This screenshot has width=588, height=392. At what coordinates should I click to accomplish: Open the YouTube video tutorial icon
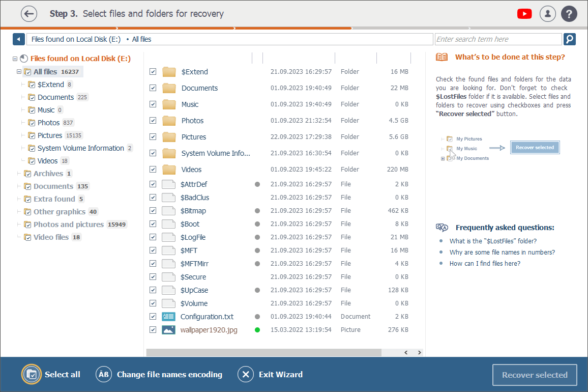[524, 14]
